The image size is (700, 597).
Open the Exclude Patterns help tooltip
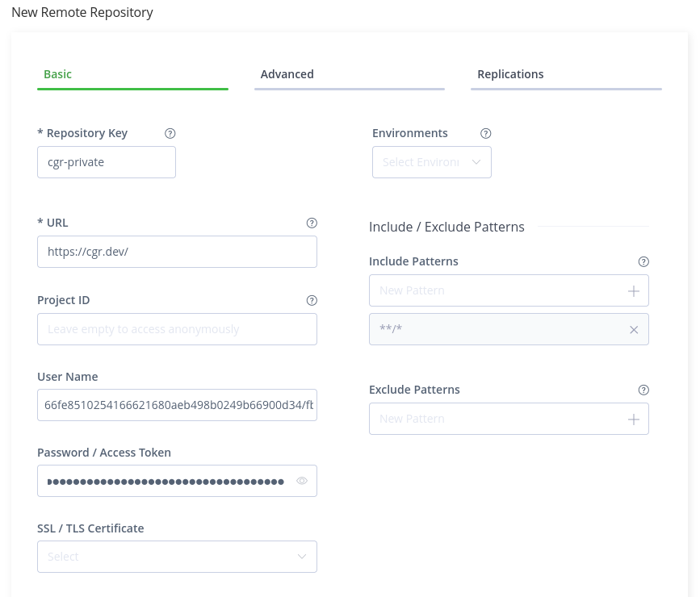tap(643, 390)
